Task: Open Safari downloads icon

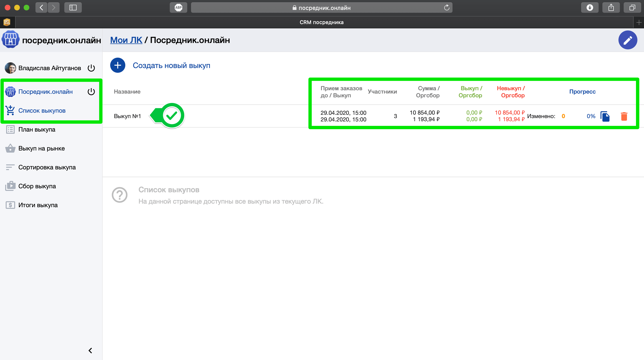Action: (x=589, y=8)
